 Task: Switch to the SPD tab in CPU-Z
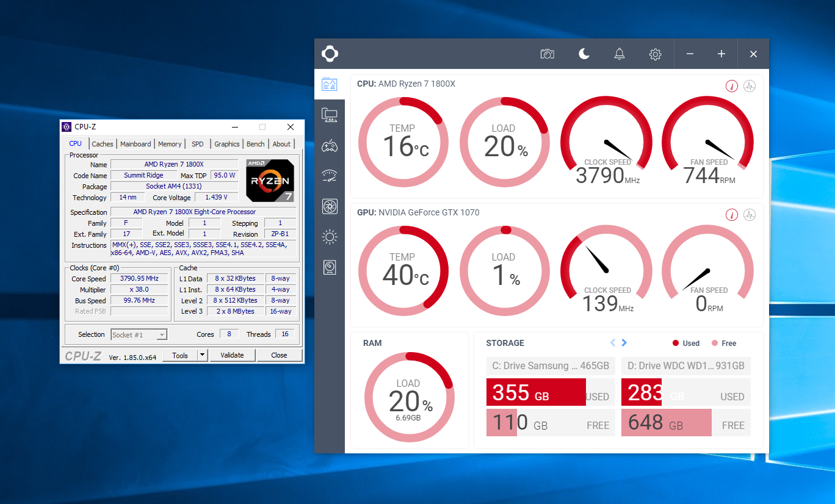point(198,144)
